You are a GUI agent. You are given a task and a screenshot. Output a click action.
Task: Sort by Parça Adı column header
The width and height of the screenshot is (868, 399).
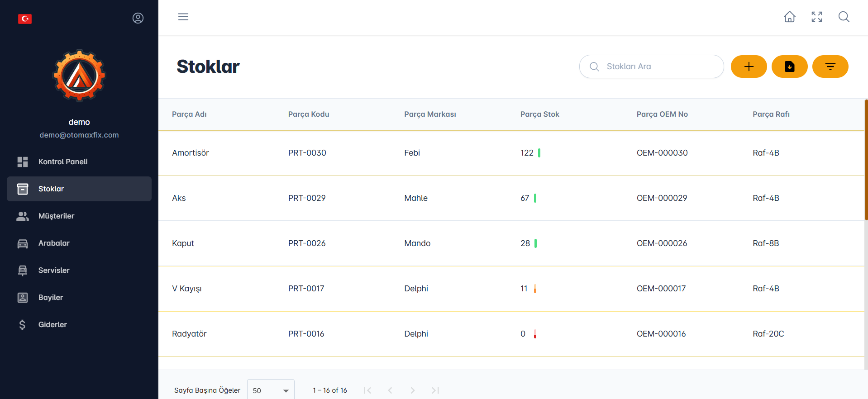point(189,114)
